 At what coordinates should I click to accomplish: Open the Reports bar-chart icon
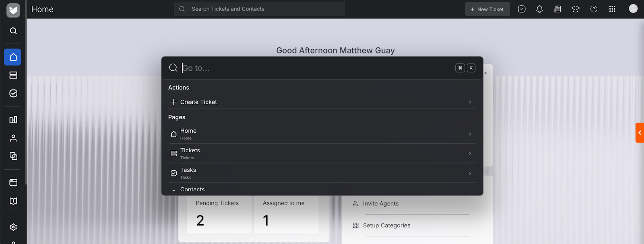click(13, 119)
